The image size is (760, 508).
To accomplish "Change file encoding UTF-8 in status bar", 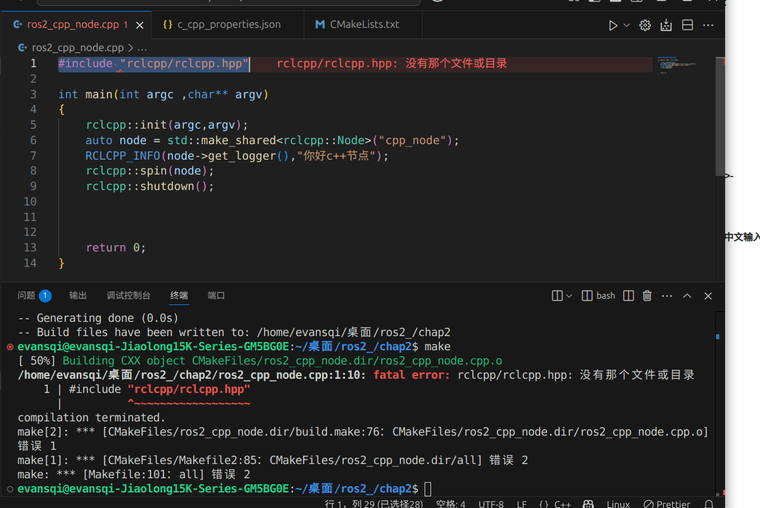I will tap(491, 504).
